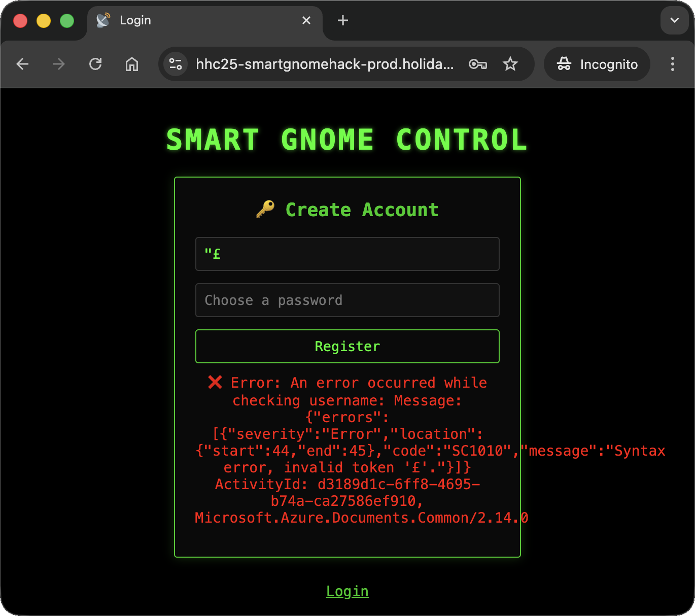Screen dimensions: 695x616
Task: Bookmark this page with the star
Action: pos(510,64)
